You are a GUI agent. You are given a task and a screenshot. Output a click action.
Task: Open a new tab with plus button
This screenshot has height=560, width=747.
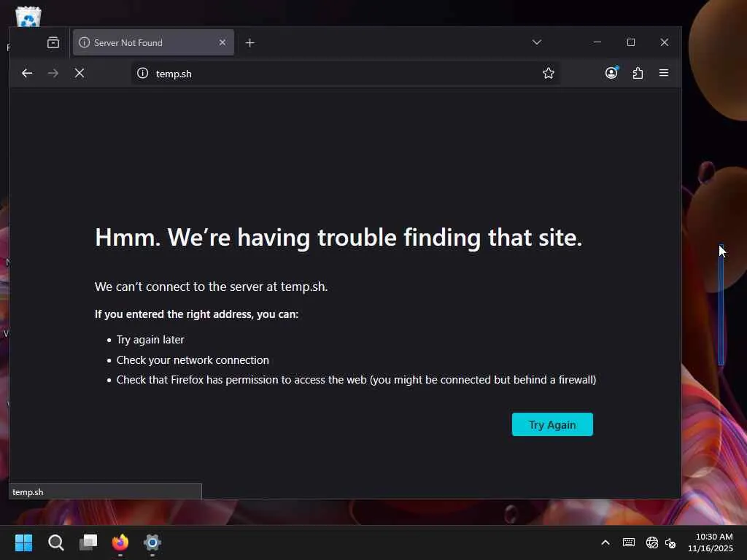click(250, 43)
